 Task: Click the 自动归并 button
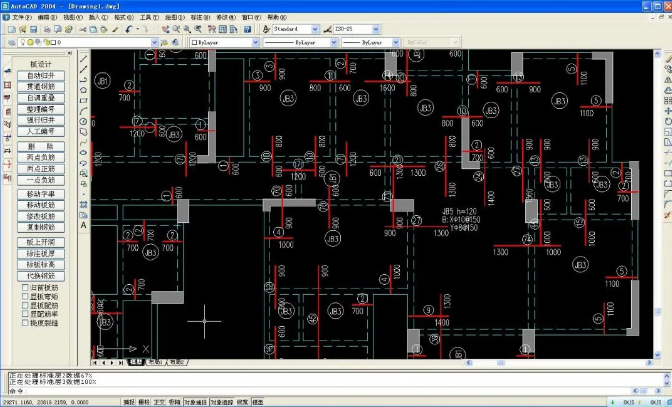[x=41, y=75]
